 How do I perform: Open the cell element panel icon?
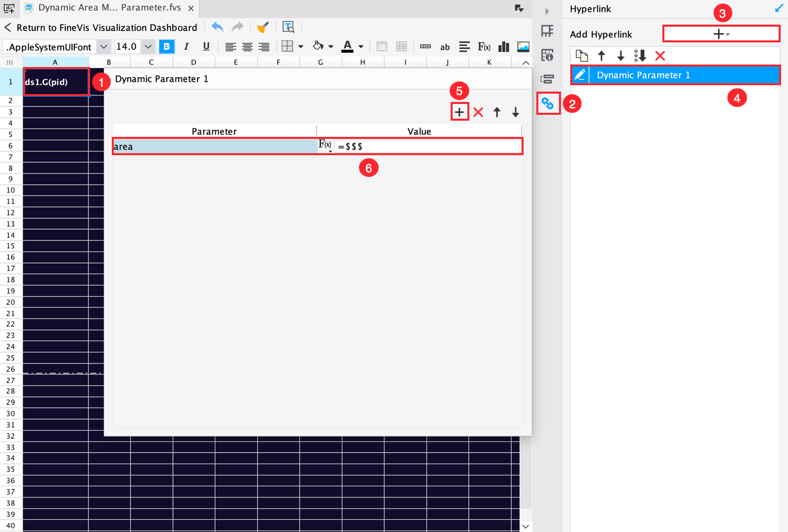(547, 31)
